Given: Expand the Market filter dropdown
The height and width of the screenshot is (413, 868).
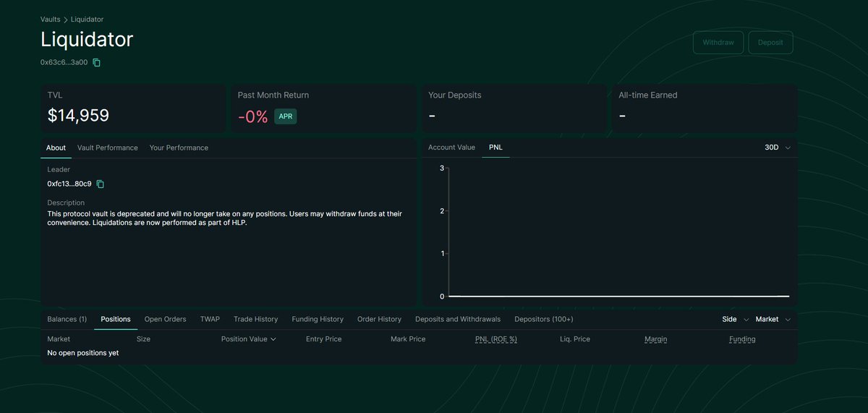Looking at the screenshot, I should pyautogui.click(x=773, y=319).
